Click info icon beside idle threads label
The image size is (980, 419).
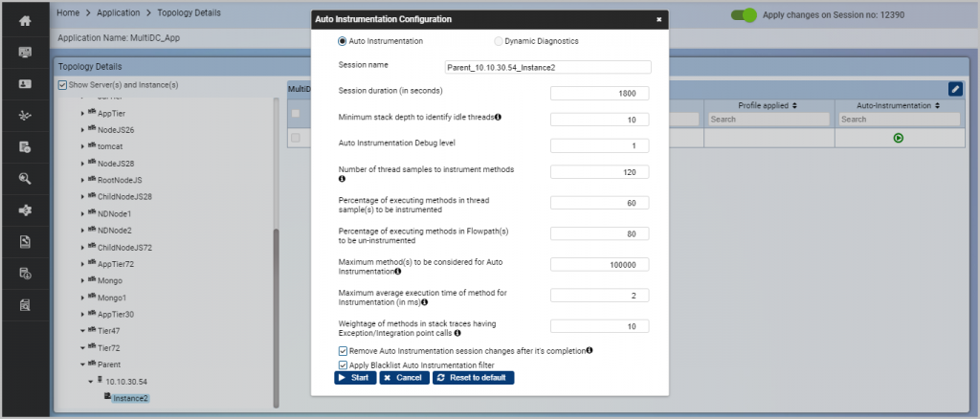click(498, 117)
